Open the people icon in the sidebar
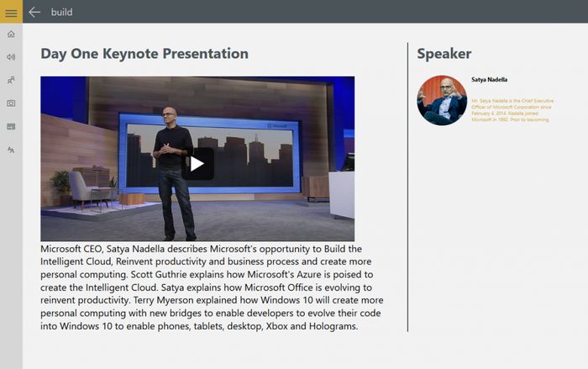The image size is (588, 369). coord(11,81)
